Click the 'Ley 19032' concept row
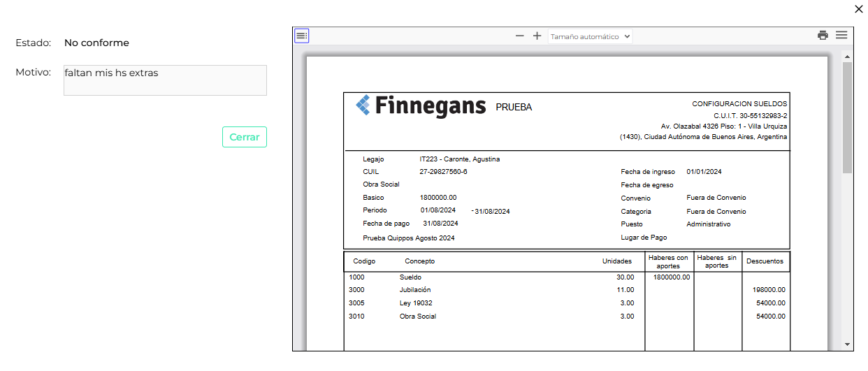868x371 pixels. 416,303
